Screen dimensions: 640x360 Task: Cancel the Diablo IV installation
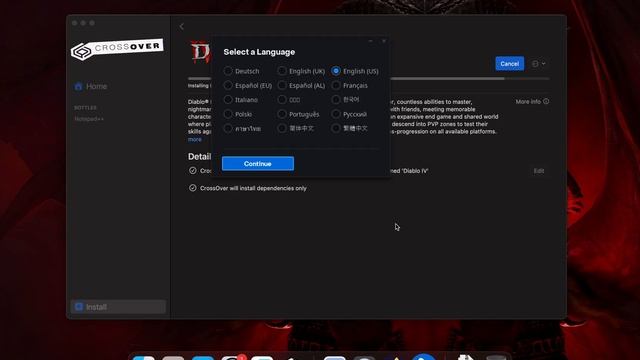click(x=509, y=64)
